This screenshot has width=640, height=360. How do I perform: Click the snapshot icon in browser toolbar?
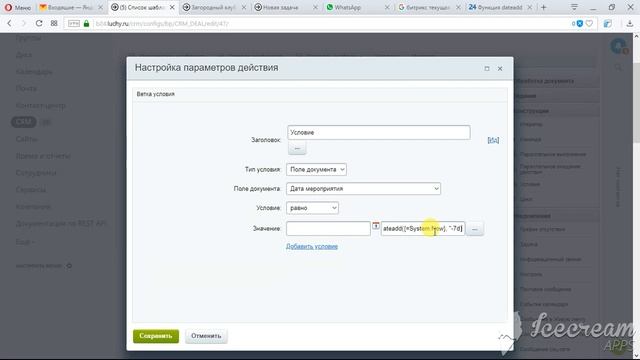(x=608, y=24)
